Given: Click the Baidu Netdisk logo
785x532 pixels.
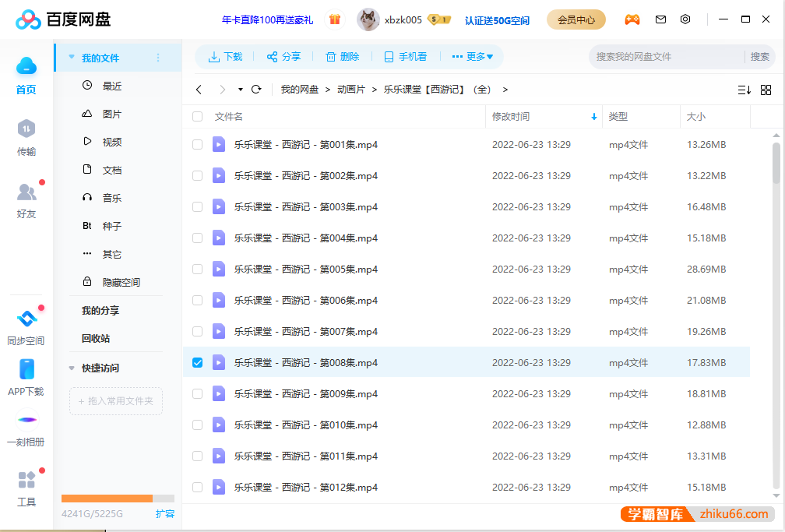Looking at the screenshot, I should (62, 19).
